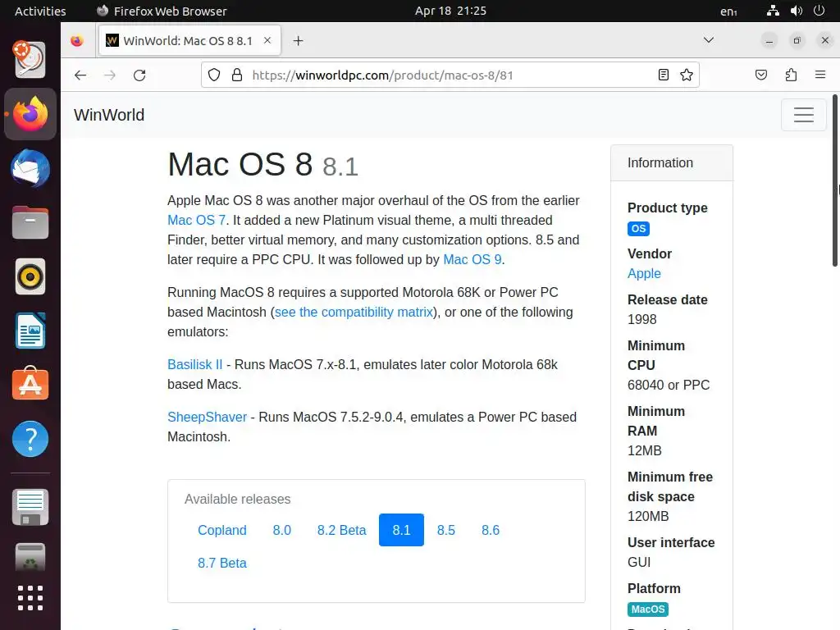The image size is (840, 630).
Task: Click the forward navigation arrow
Action: (x=110, y=75)
